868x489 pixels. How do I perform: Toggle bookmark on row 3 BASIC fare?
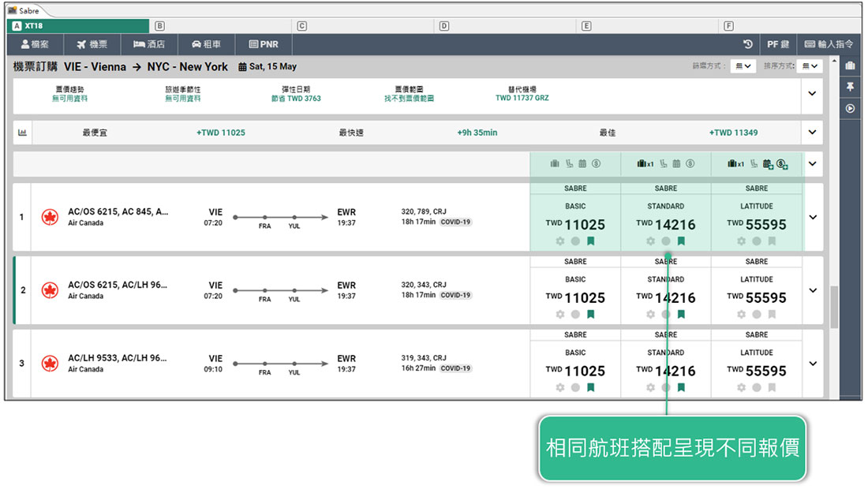pyautogui.click(x=591, y=388)
